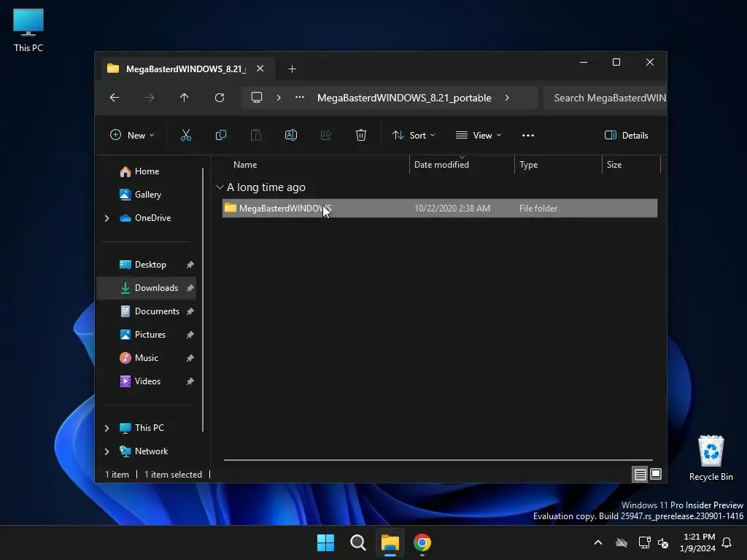Viewport: 747px width, 560px height.
Task: Unpin Desktop from Quick access
Action: 190,265
